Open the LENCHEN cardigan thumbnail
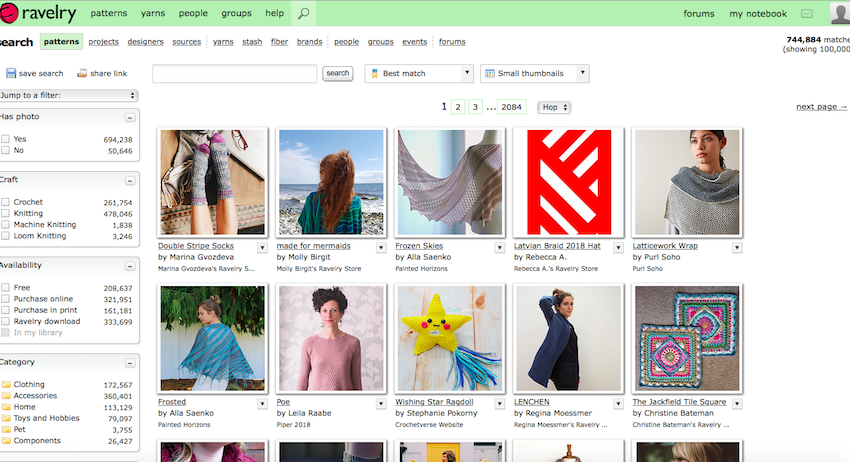This screenshot has width=850, height=462. click(x=568, y=338)
